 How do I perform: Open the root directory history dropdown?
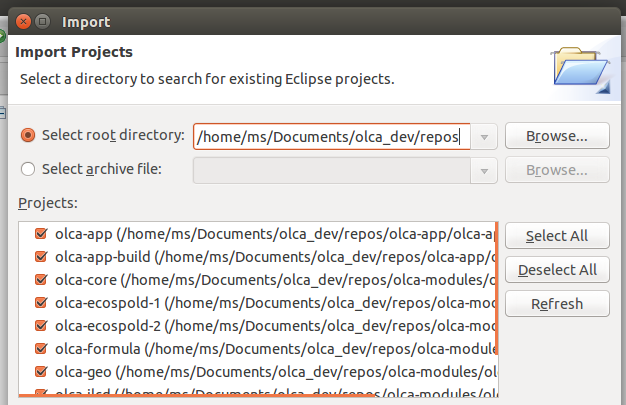(484, 137)
